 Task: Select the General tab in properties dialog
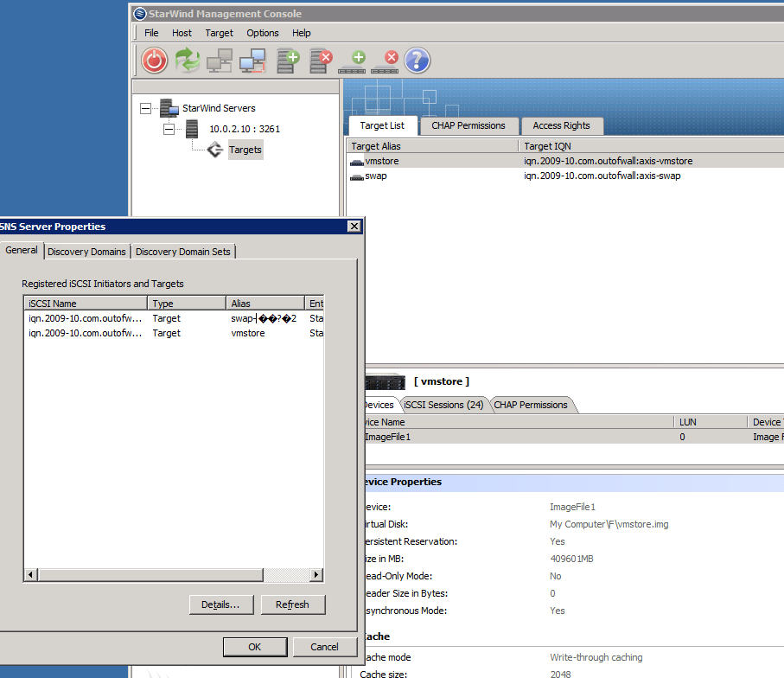click(22, 250)
